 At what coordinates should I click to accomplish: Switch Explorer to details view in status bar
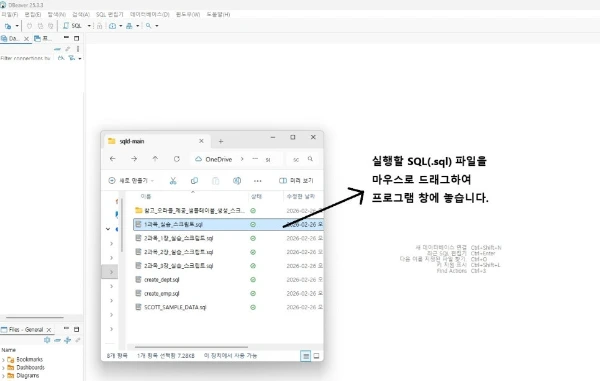305,356
